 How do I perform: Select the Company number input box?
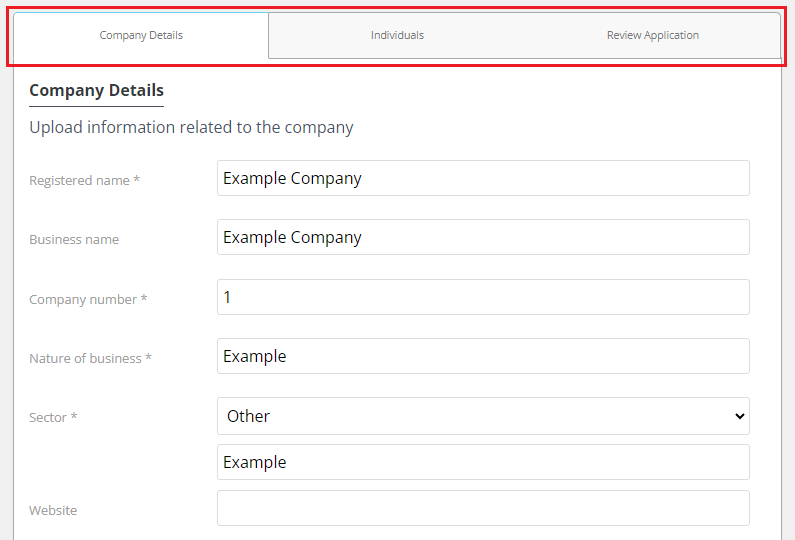pos(483,297)
